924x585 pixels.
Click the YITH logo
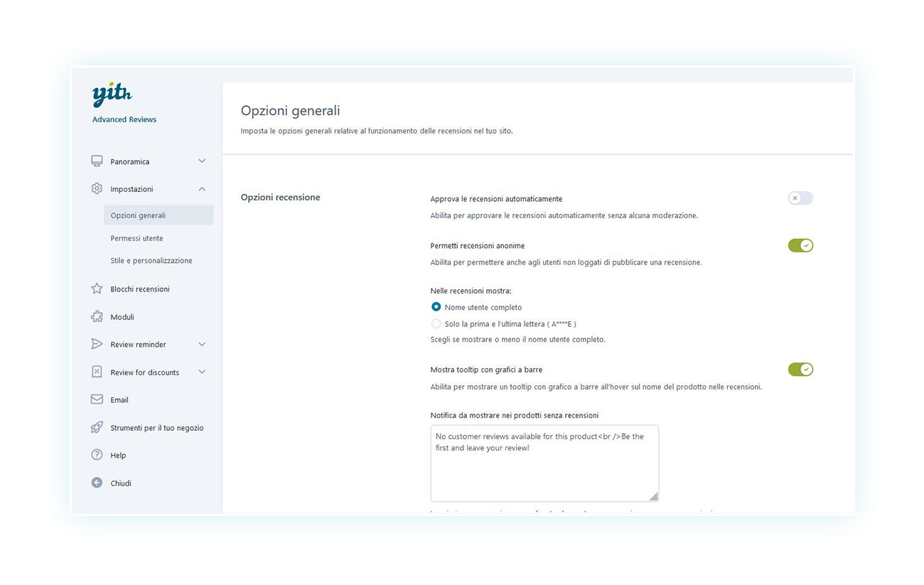pyautogui.click(x=112, y=95)
